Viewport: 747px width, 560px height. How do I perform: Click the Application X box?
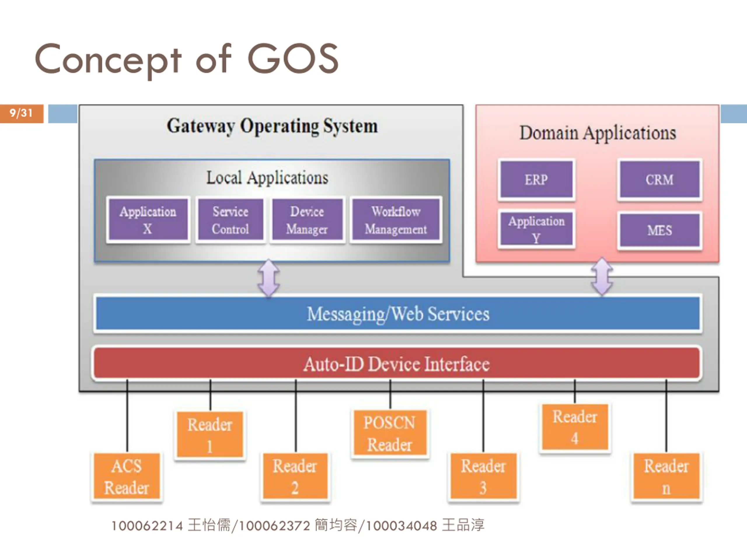tap(148, 220)
